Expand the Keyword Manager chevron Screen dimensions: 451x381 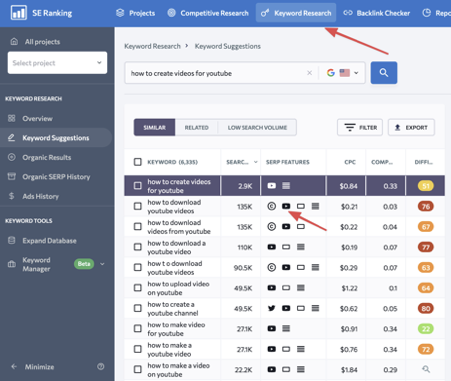(102, 264)
